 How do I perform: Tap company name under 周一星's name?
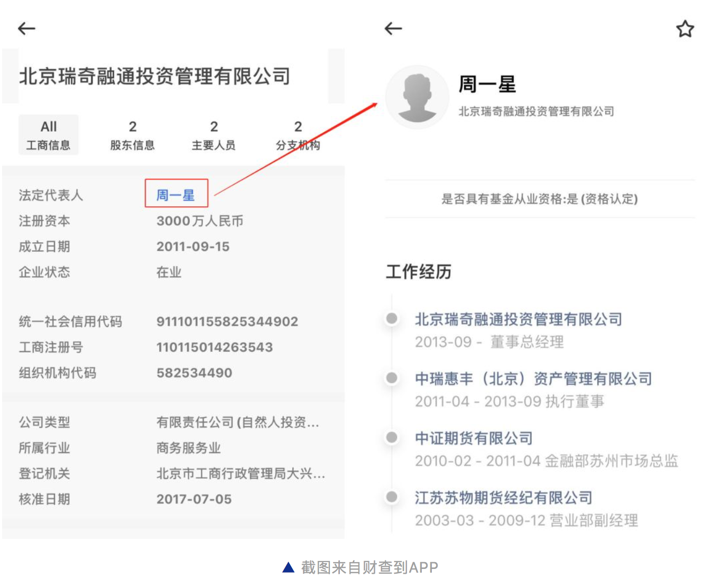536,111
